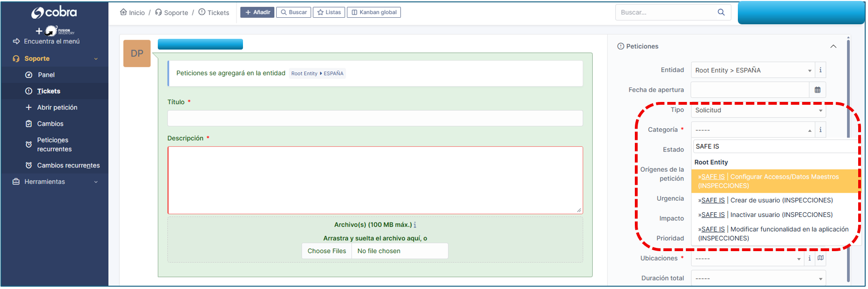Click into the Título text field
The height and width of the screenshot is (289, 868).
375,118
